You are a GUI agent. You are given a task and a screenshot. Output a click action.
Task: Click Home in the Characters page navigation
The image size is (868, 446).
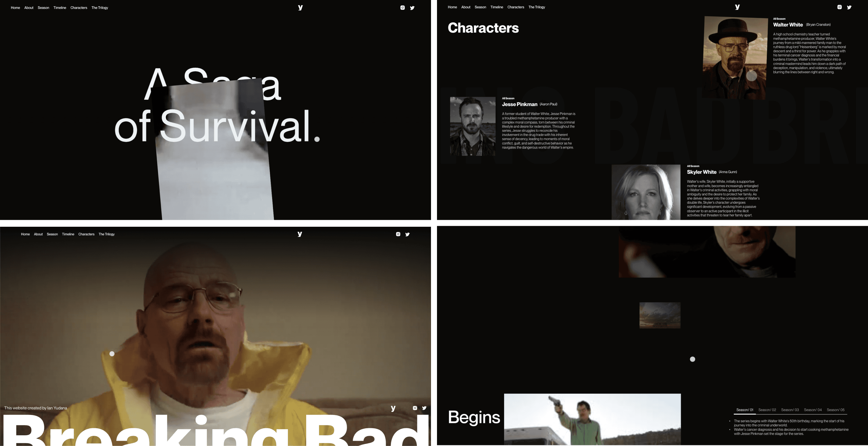(453, 7)
